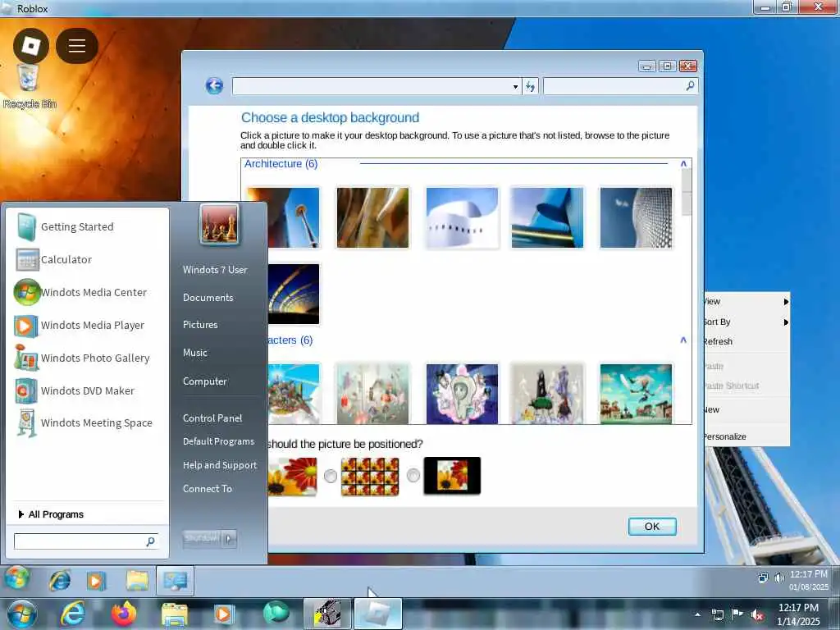Open Help and Support
The height and width of the screenshot is (630, 840).
[x=220, y=465]
